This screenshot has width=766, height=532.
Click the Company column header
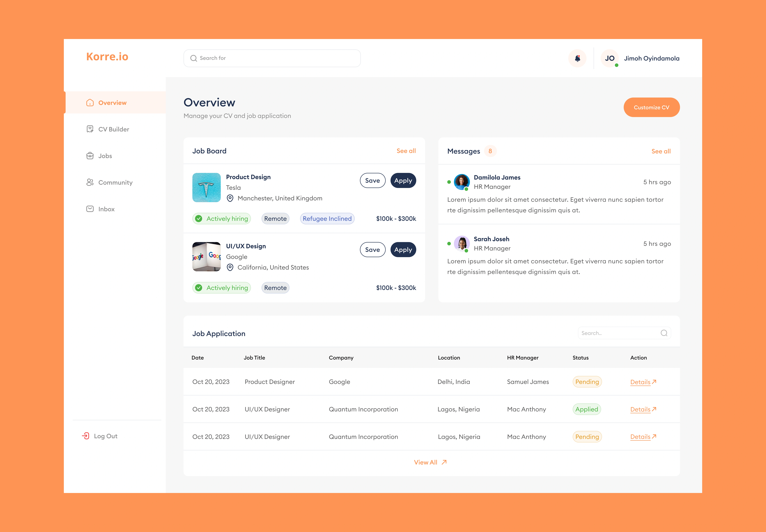coord(341,358)
